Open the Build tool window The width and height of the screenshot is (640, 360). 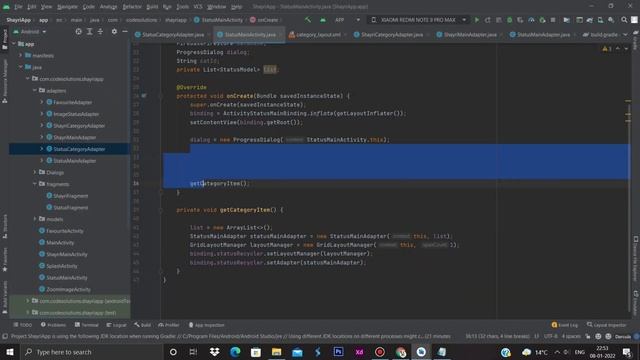tap(142, 325)
